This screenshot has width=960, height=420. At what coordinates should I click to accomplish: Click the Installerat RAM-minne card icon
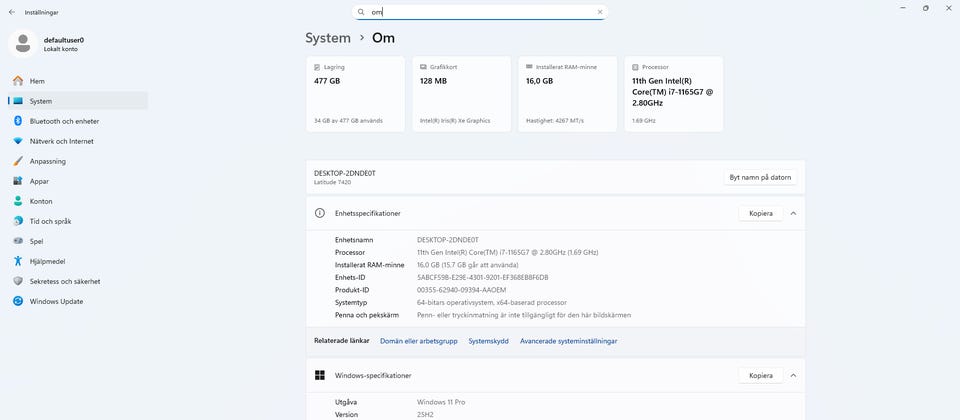(530, 67)
